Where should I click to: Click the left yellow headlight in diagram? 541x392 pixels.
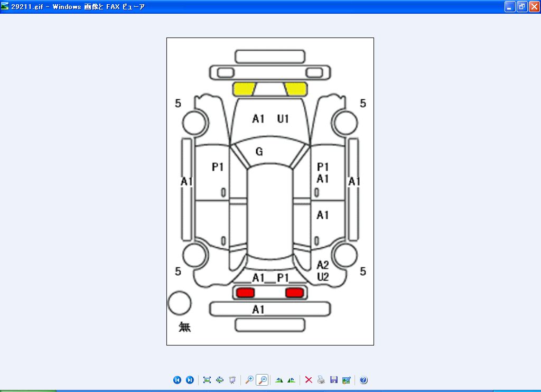(x=245, y=89)
